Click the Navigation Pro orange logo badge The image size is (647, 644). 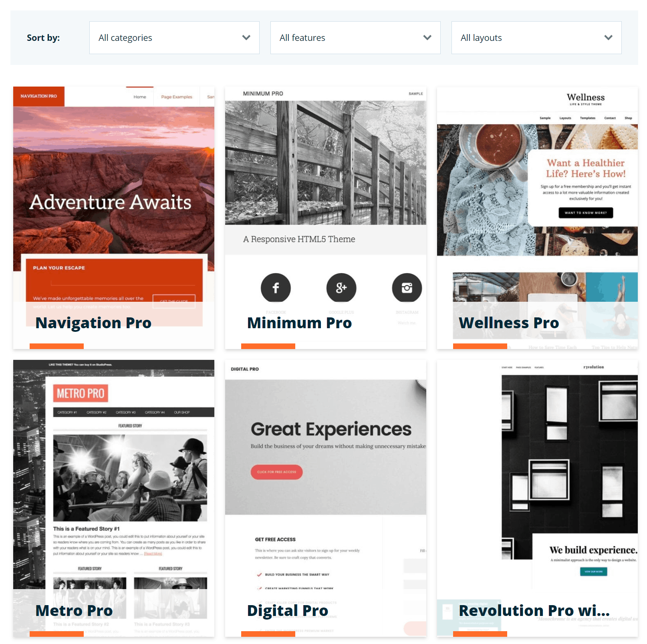click(39, 96)
